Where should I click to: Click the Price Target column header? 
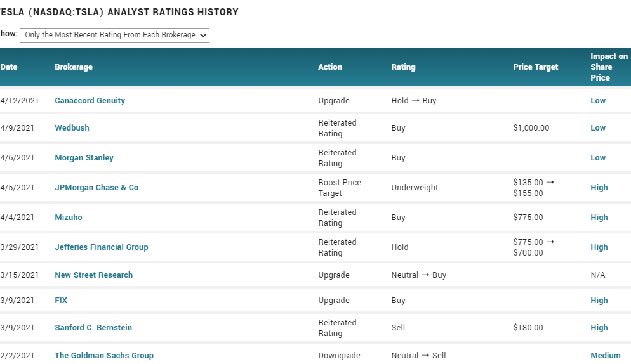point(536,67)
